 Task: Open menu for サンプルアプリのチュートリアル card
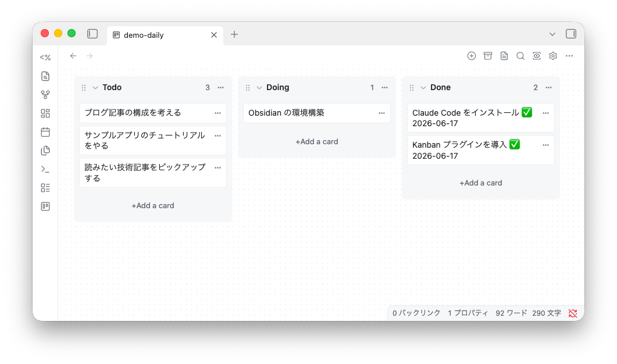pyautogui.click(x=217, y=135)
